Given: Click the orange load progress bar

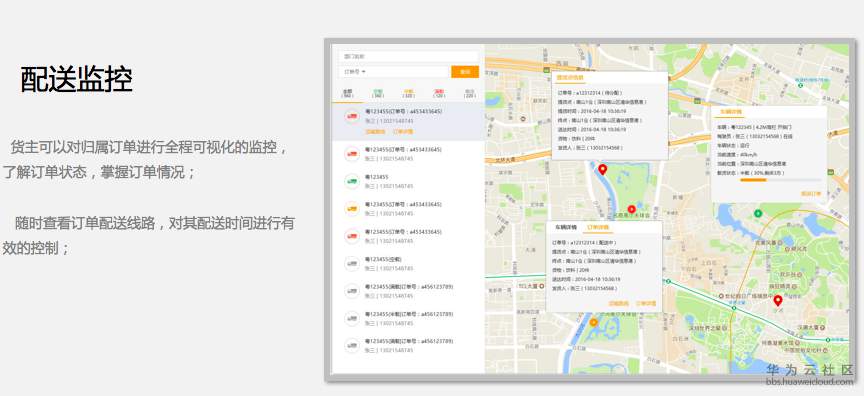Looking at the screenshot, I should click(753, 180).
